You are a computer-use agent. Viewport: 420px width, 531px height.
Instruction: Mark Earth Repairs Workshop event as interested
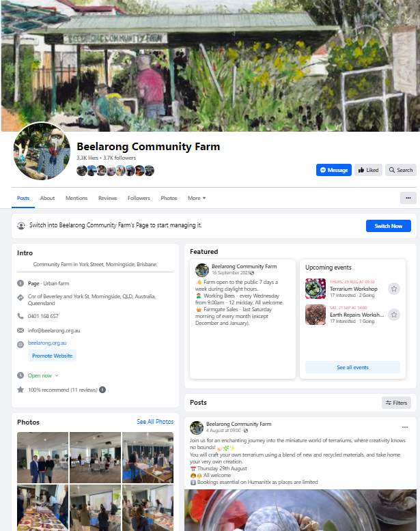[x=394, y=315]
